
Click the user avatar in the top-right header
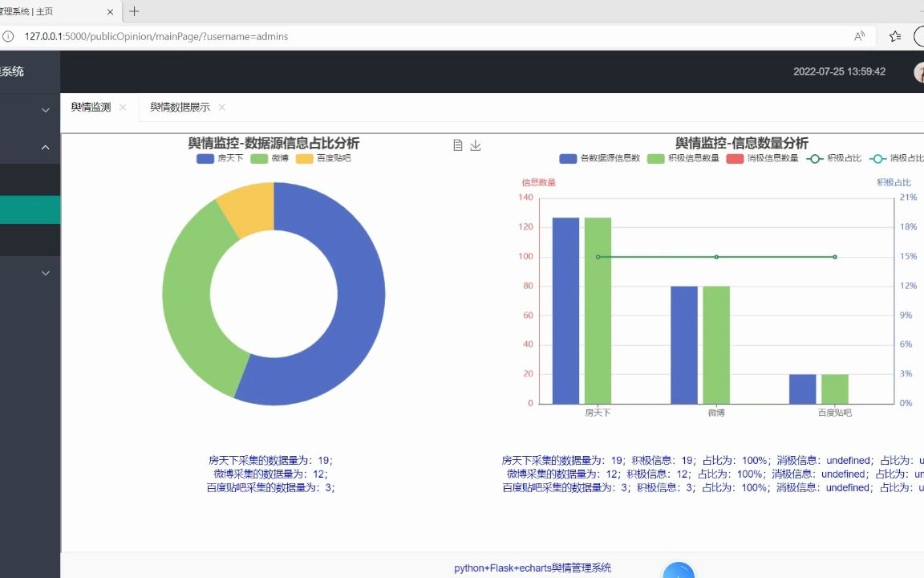(x=919, y=73)
